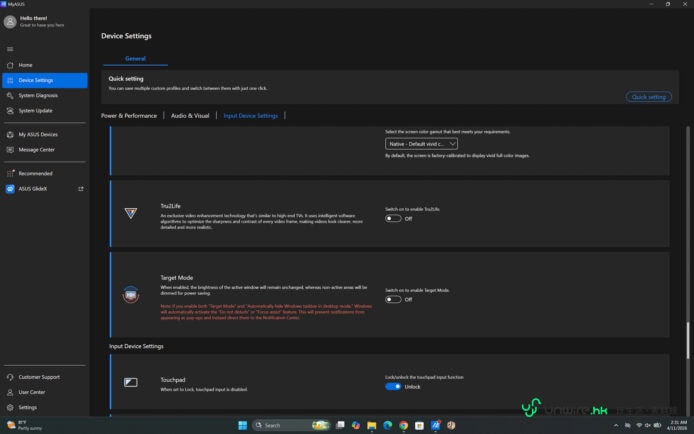Click the Tru2Life heading text
The image size is (694, 434).
click(x=170, y=206)
